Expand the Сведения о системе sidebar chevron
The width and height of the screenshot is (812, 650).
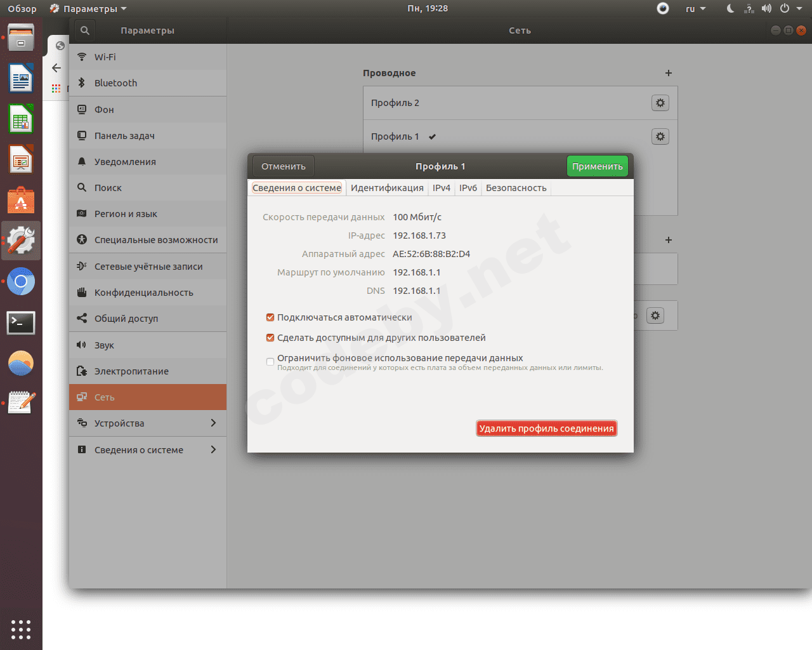click(x=213, y=449)
